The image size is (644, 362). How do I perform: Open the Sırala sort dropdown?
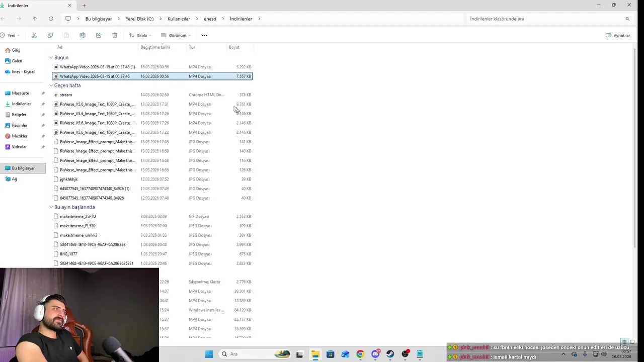[x=140, y=35]
